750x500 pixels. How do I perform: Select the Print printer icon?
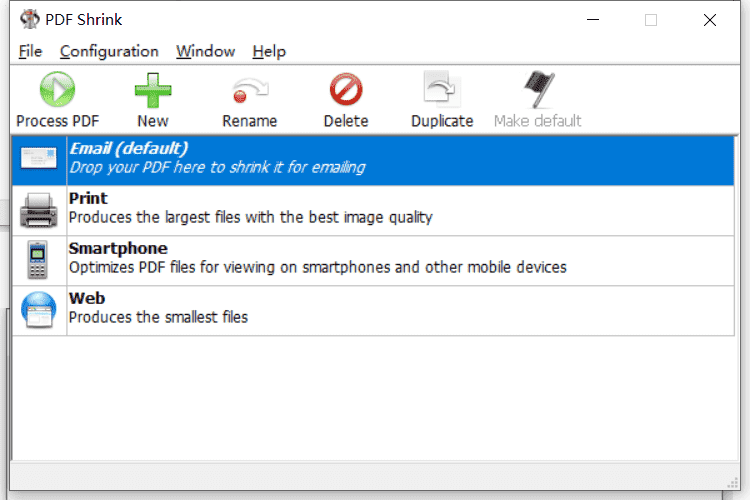pos(39,210)
